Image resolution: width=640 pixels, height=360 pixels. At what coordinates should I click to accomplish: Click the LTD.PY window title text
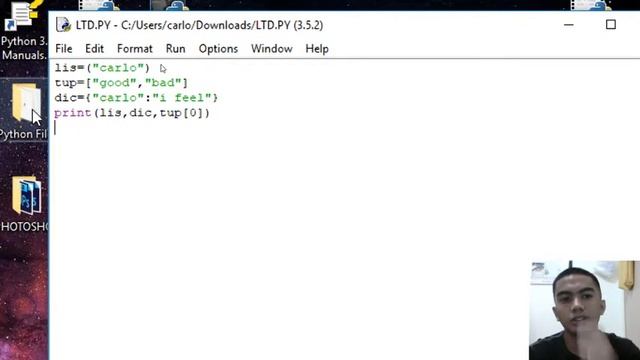coord(200,25)
